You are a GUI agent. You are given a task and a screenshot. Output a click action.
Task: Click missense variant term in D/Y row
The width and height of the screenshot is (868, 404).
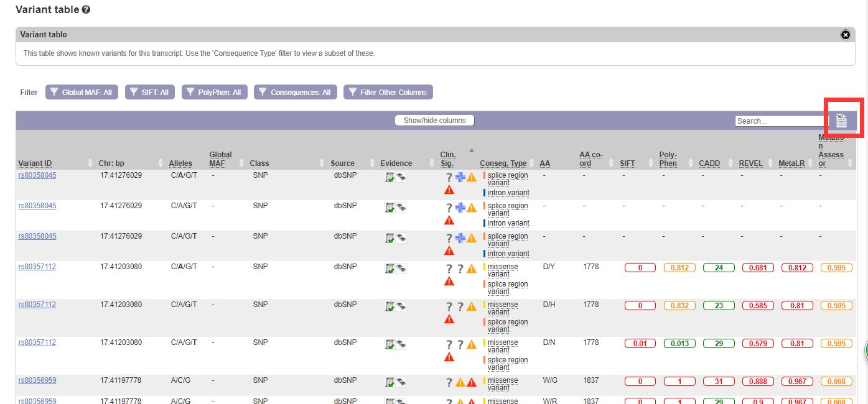coord(503,270)
